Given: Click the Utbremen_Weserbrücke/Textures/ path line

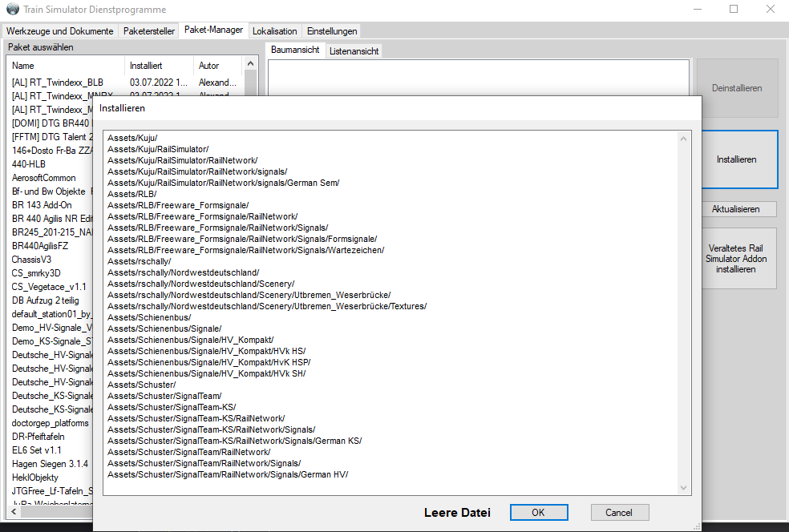Looking at the screenshot, I should click(x=267, y=306).
